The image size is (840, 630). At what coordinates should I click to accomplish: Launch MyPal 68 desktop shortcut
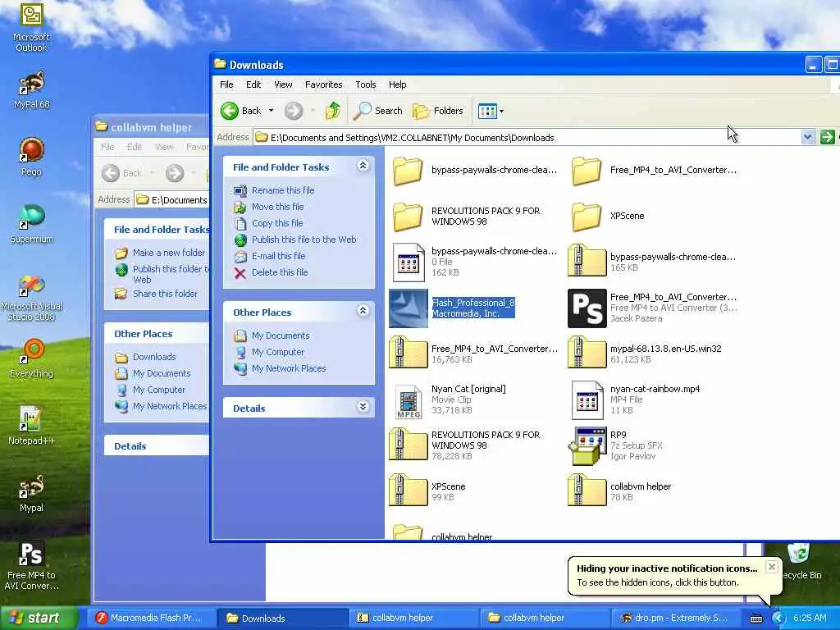point(32,90)
